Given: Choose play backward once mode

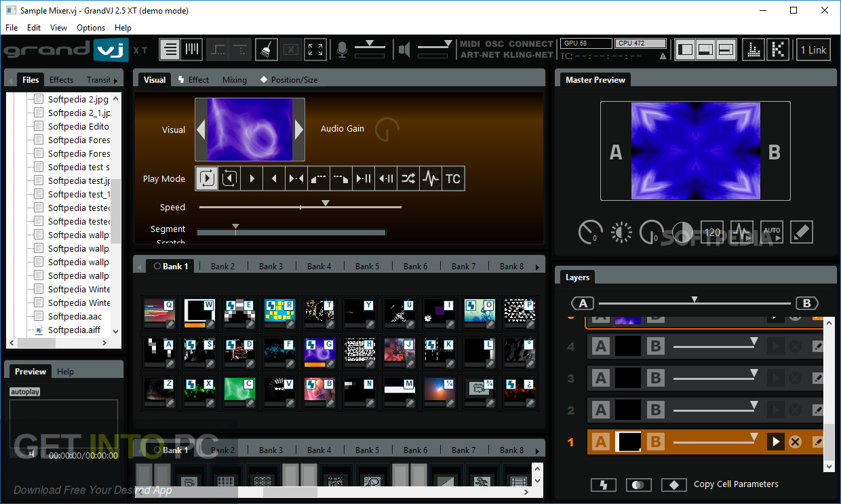Looking at the screenshot, I should tap(274, 179).
